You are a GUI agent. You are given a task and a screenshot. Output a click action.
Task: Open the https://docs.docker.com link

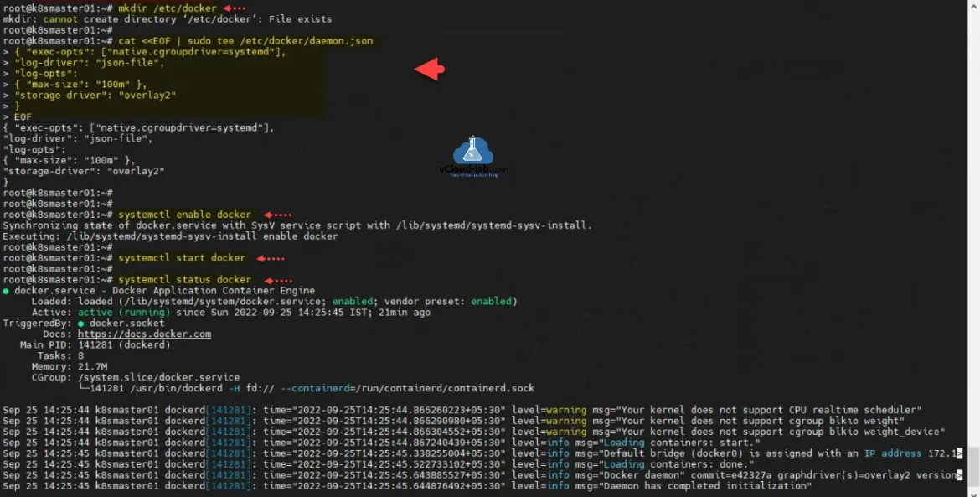click(144, 334)
